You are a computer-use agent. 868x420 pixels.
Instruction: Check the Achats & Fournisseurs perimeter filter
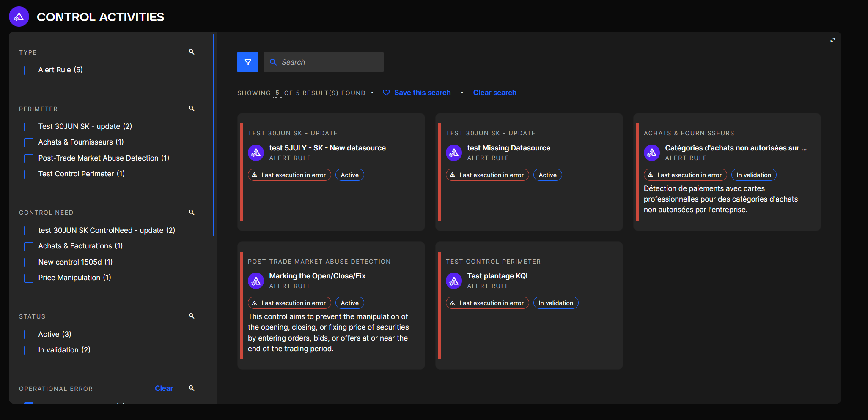tap(29, 142)
